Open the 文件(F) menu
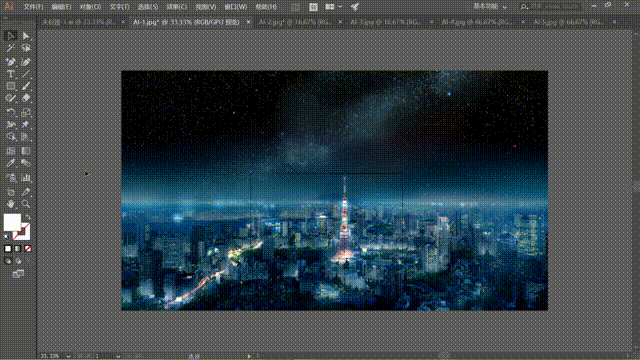Image resolution: width=640 pixels, height=360 pixels. pyautogui.click(x=33, y=7)
